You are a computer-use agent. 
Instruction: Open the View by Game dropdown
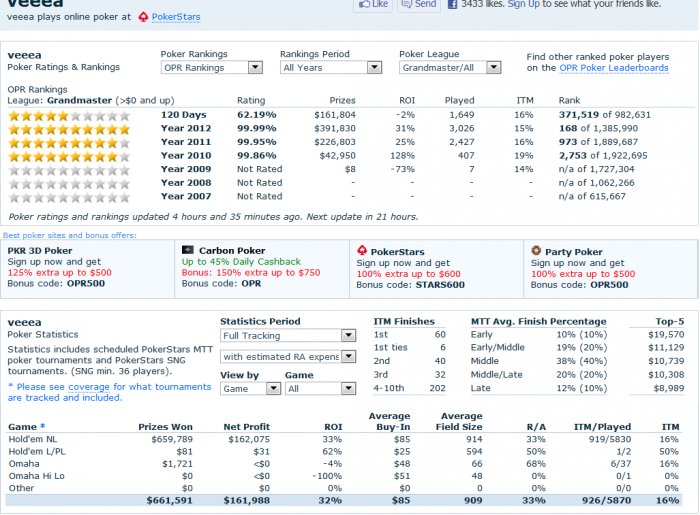coord(244,388)
